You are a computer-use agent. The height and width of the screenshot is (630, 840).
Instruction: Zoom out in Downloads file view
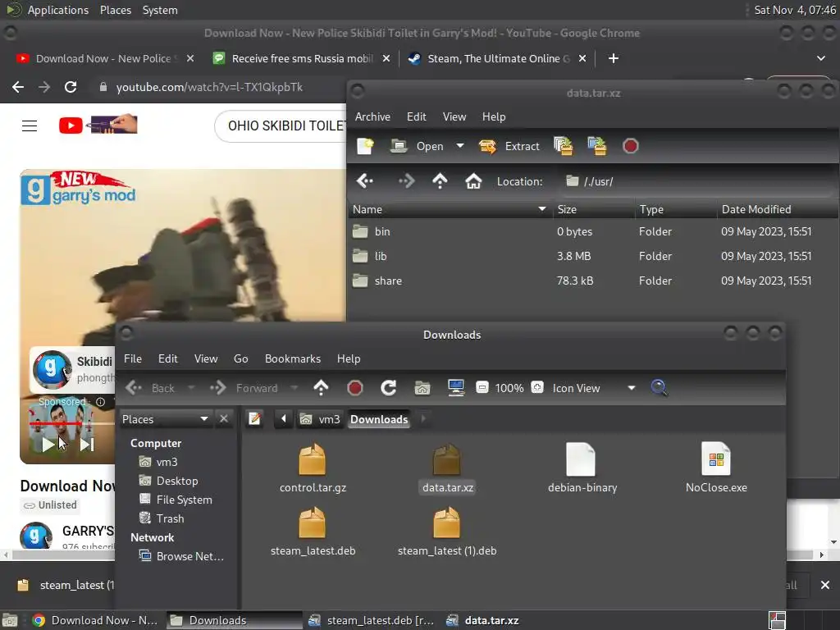(x=482, y=387)
